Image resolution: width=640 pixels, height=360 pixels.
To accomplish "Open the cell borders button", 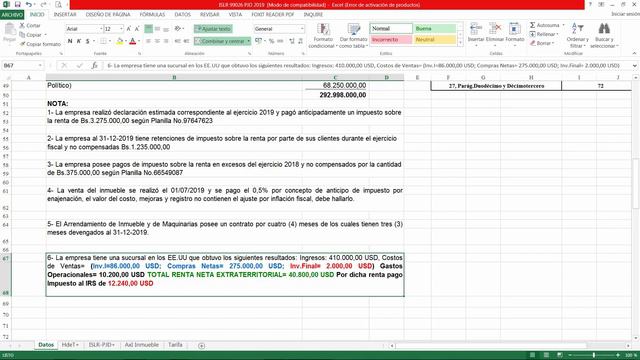I will tap(104, 41).
